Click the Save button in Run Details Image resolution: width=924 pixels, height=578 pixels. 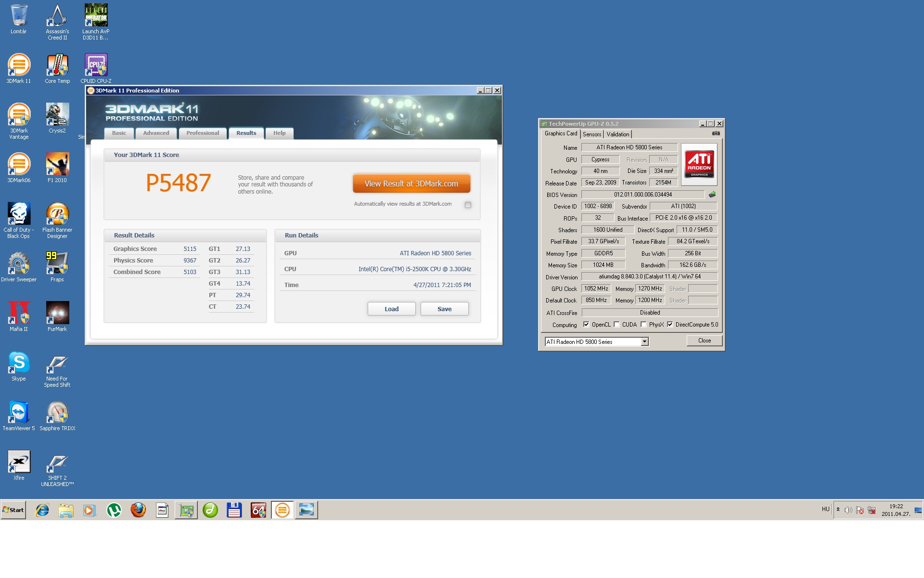pyautogui.click(x=444, y=309)
